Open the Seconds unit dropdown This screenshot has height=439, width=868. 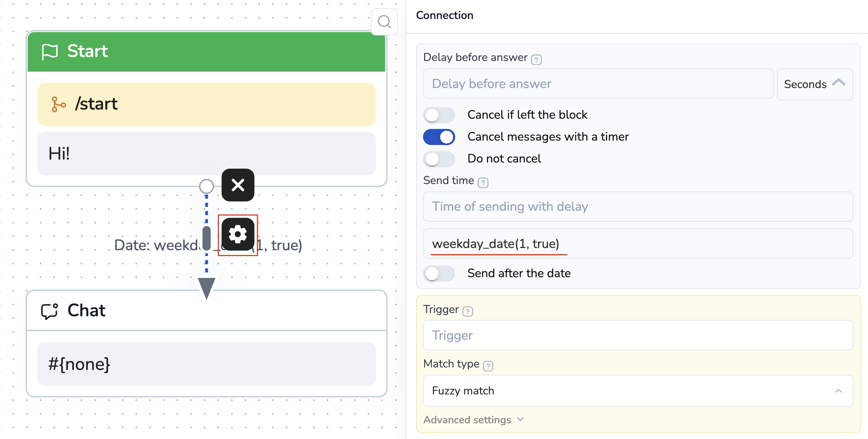click(x=815, y=84)
